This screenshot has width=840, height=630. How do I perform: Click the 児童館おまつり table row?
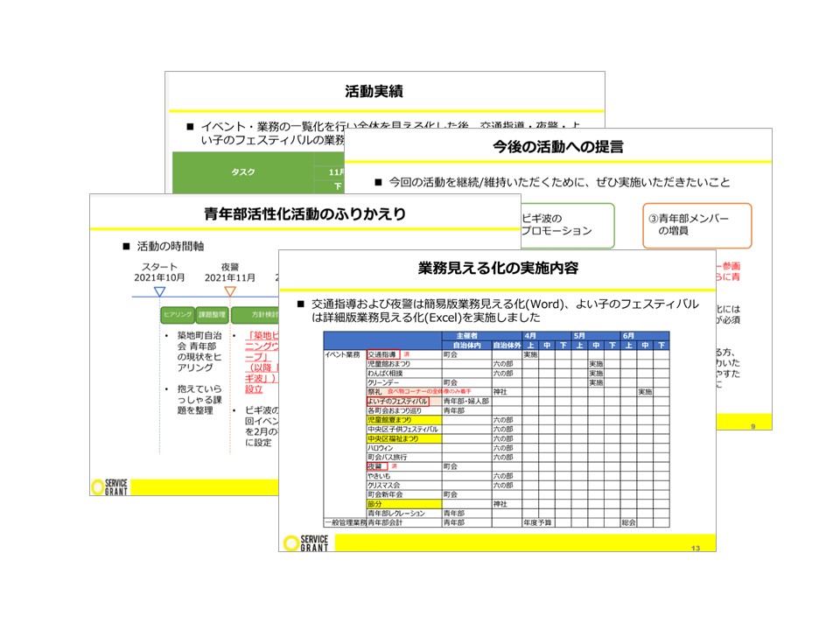(518, 364)
